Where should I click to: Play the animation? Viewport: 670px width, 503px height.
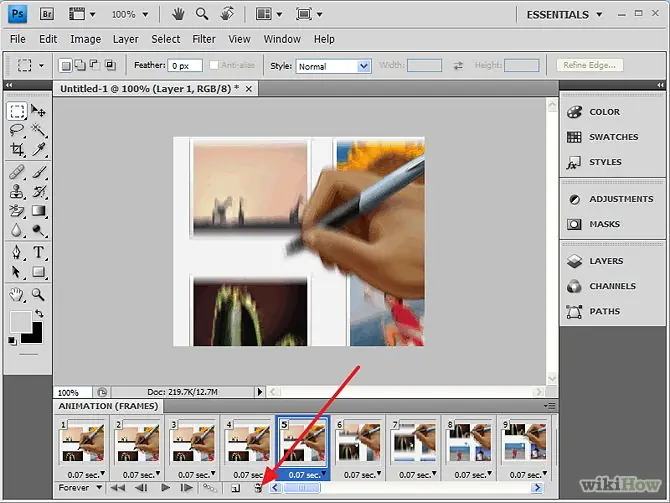coord(165,488)
